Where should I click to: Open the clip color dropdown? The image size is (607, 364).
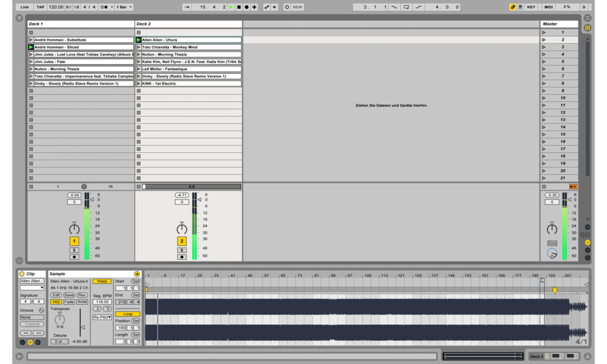(x=32, y=288)
